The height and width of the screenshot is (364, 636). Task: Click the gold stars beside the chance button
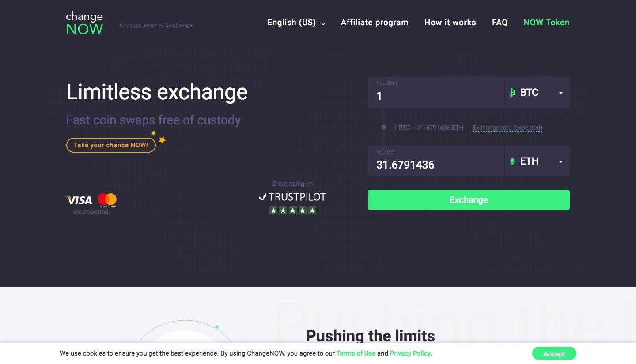pyautogui.click(x=159, y=137)
